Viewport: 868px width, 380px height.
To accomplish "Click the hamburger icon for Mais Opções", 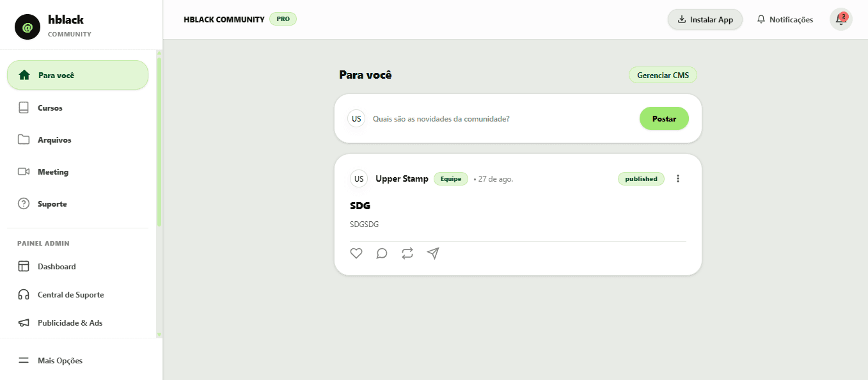I will coord(24,360).
